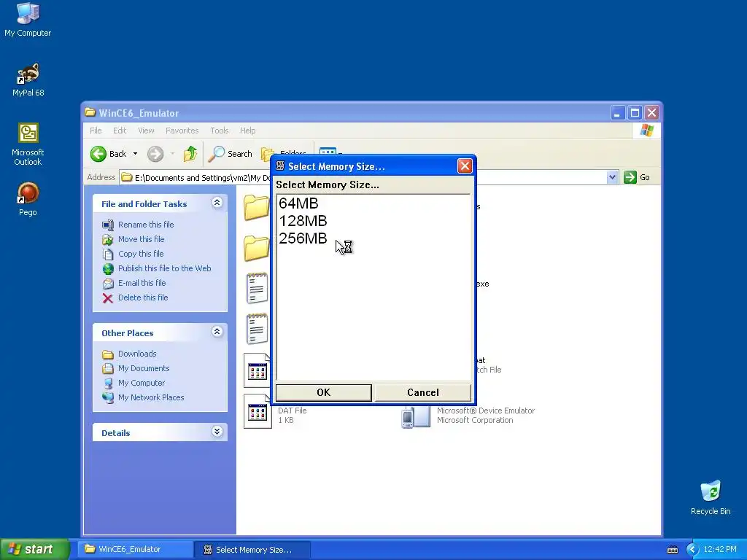Open My Network Places link
Screen dimensions: 747x560
click(151, 397)
